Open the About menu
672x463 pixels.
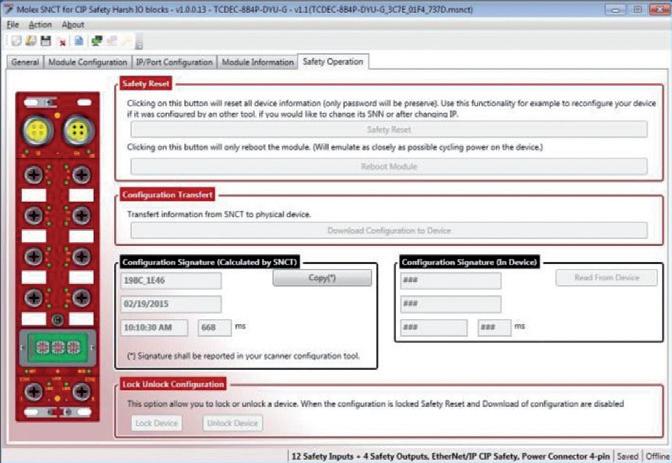click(x=73, y=25)
